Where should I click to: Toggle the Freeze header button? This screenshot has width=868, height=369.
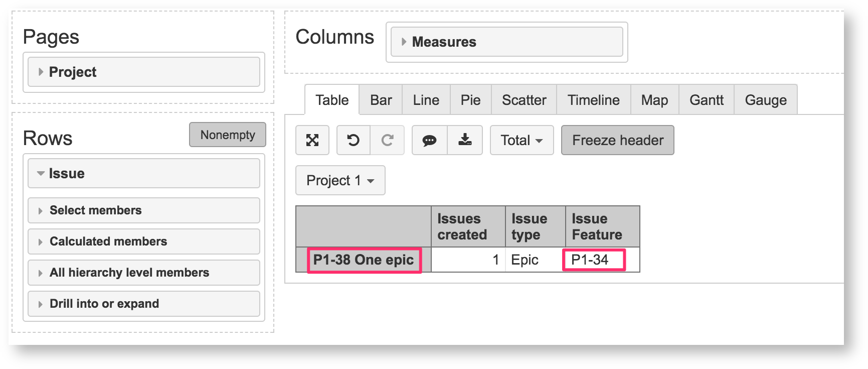point(617,140)
